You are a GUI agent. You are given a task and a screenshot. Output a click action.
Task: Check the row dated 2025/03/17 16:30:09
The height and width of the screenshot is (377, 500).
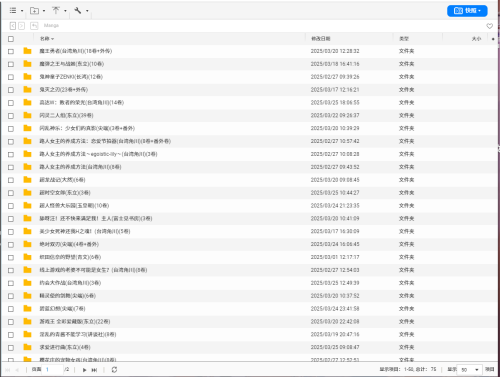click(11, 232)
